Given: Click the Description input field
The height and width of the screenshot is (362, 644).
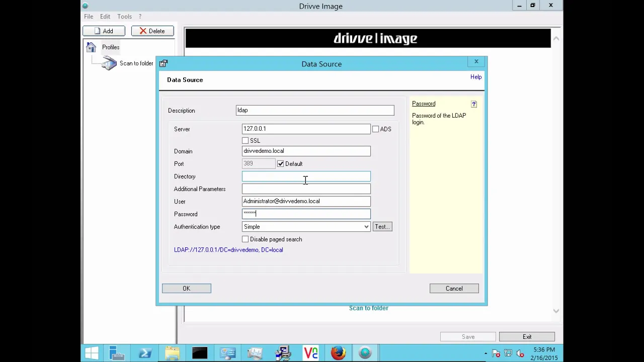Looking at the screenshot, I should click(315, 111).
